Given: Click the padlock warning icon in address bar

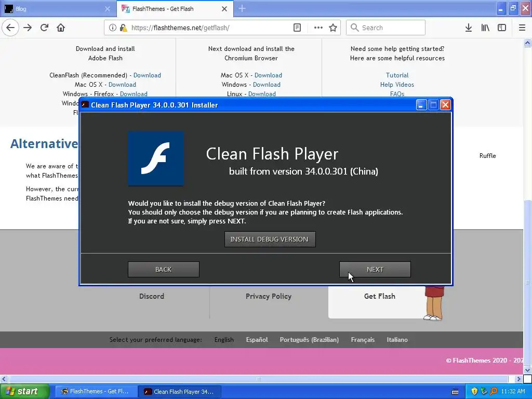Looking at the screenshot, I should coord(124,28).
